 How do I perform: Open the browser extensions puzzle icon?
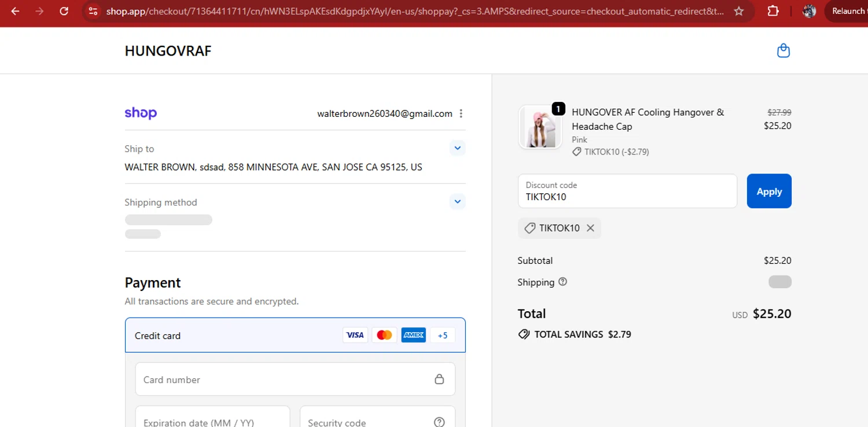point(773,11)
